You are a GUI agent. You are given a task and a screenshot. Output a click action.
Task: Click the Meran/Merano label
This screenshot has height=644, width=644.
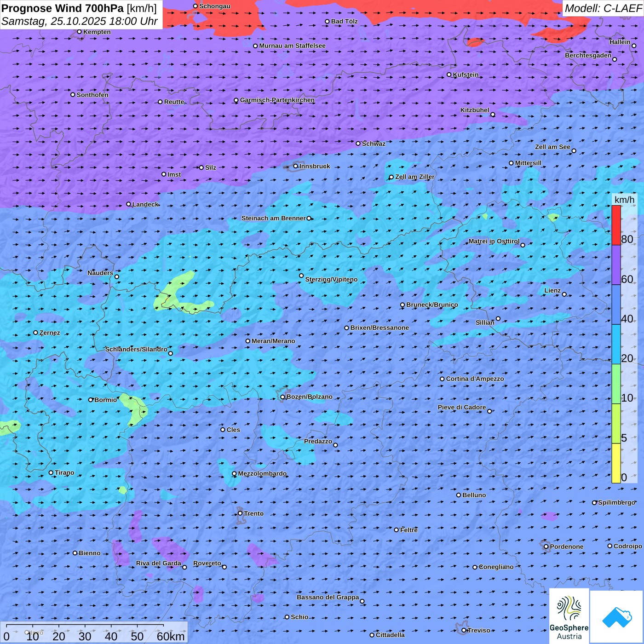pyautogui.click(x=273, y=341)
